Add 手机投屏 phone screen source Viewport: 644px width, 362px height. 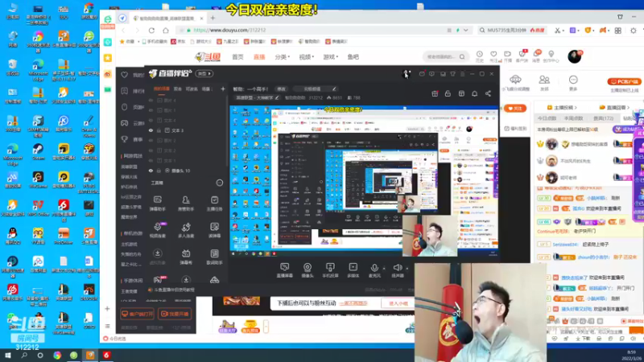[x=330, y=270]
